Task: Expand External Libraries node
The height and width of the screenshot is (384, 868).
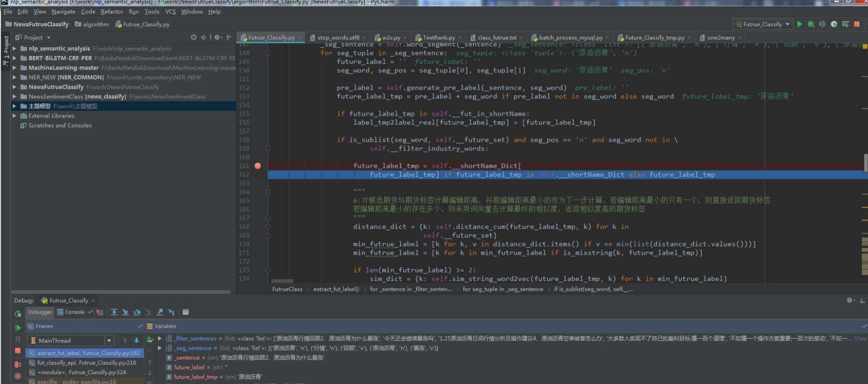Action: (15, 116)
